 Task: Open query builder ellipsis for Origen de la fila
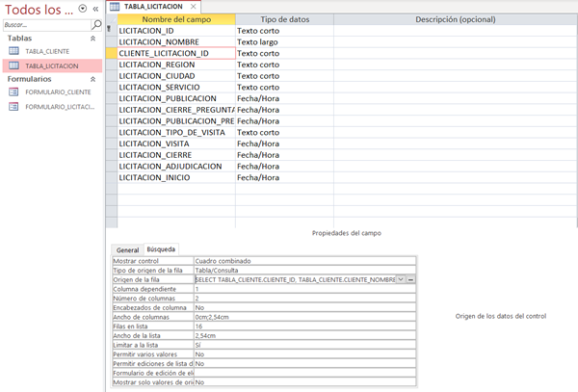coord(411,278)
